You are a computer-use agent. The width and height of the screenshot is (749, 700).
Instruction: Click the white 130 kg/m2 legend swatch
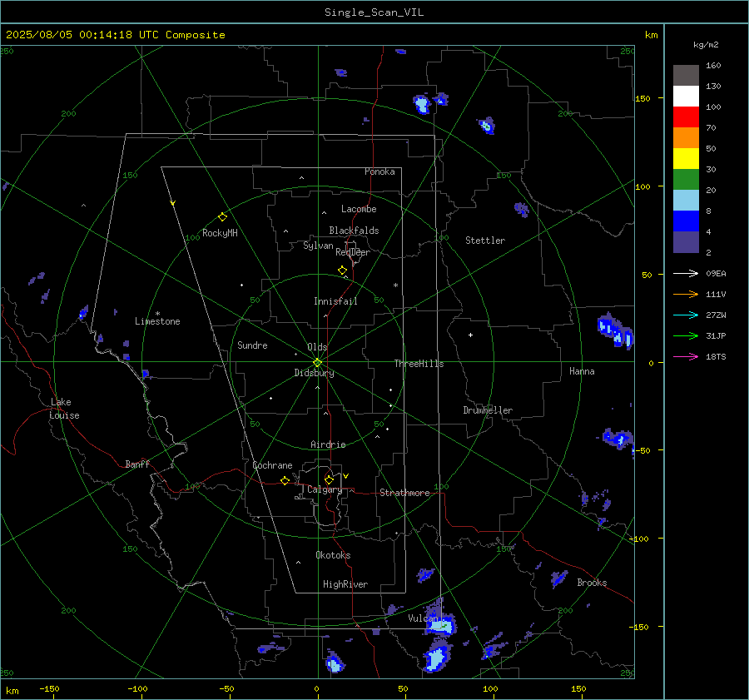(x=686, y=96)
